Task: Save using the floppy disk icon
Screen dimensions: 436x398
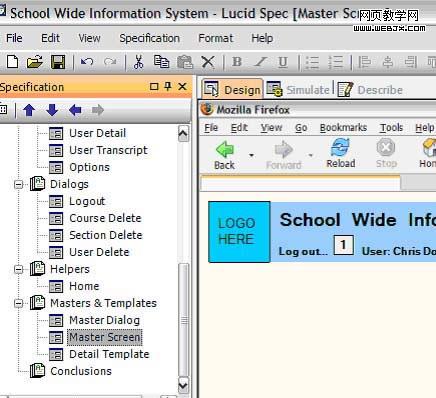Action: [x=58, y=62]
